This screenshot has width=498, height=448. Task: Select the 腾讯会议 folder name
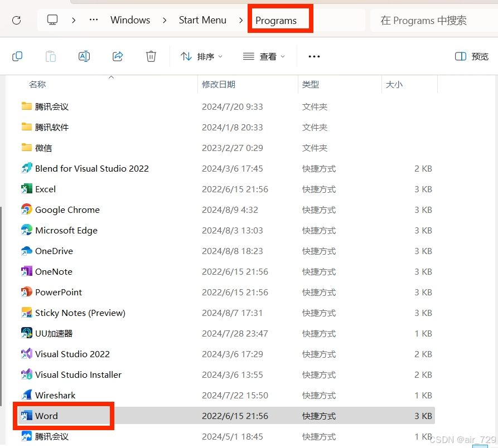[52, 106]
